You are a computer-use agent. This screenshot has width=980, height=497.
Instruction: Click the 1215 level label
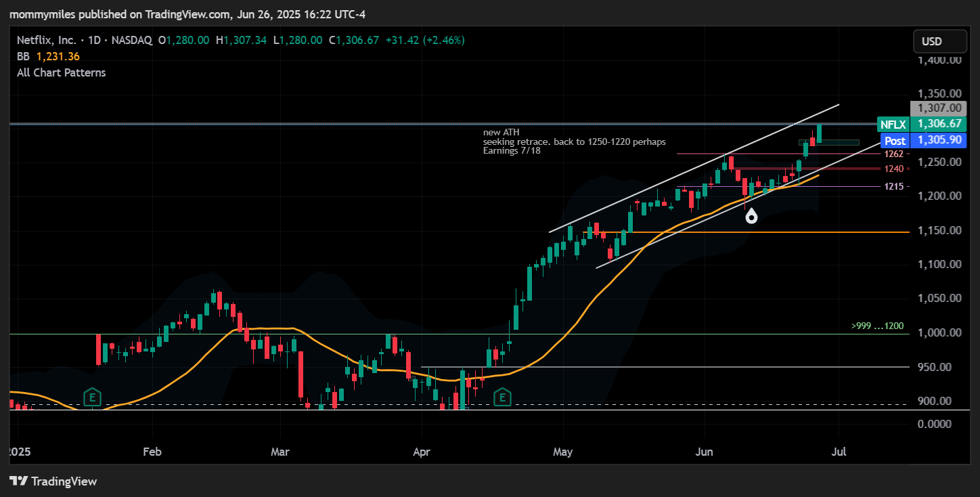(x=893, y=186)
